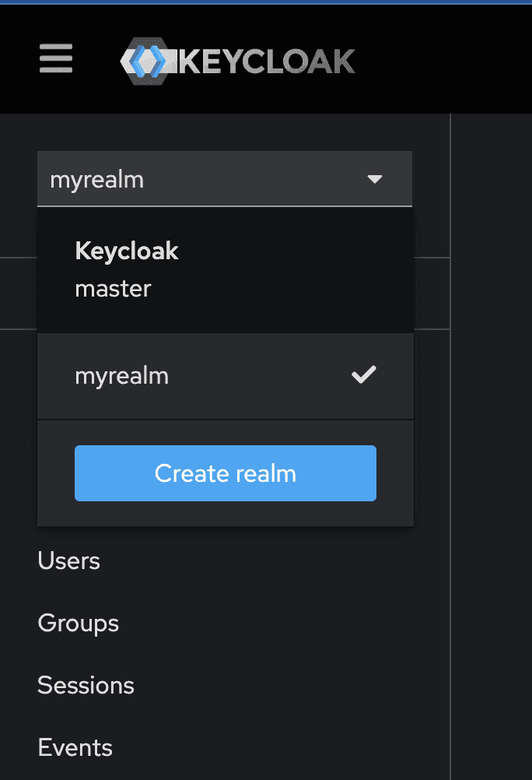Click empty space below Create realm button

point(226,514)
